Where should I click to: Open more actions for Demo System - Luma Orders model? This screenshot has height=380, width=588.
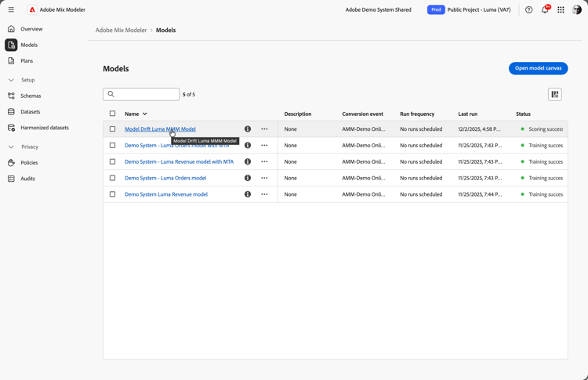pos(264,178)
